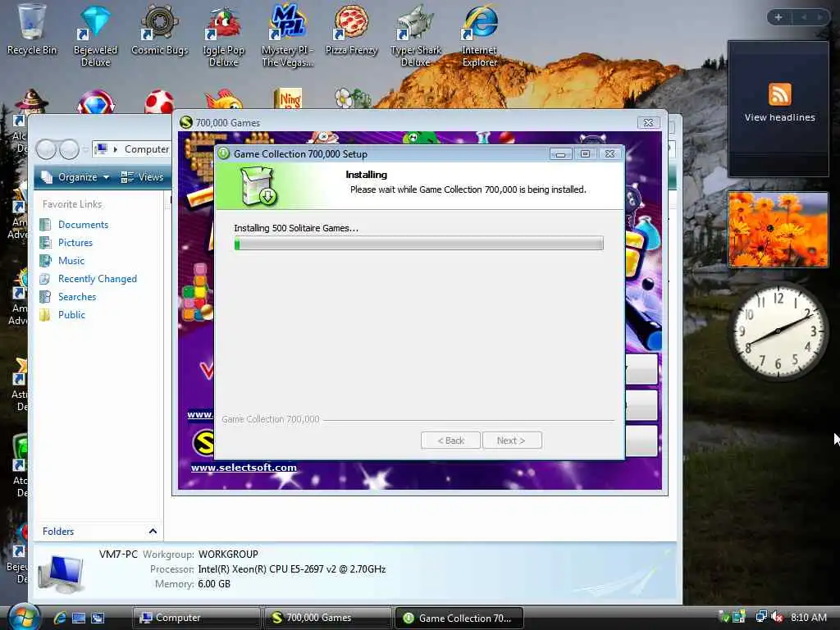Click VM7-PC computer icon in details pane
The image size is (840, 630).
(62, 573)
